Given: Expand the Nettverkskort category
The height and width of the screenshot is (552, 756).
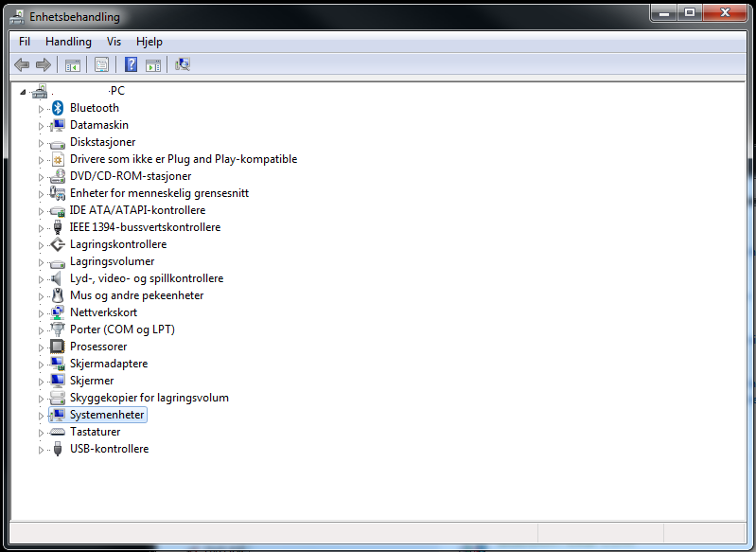Looking at the screenshot, I should 41,313.
